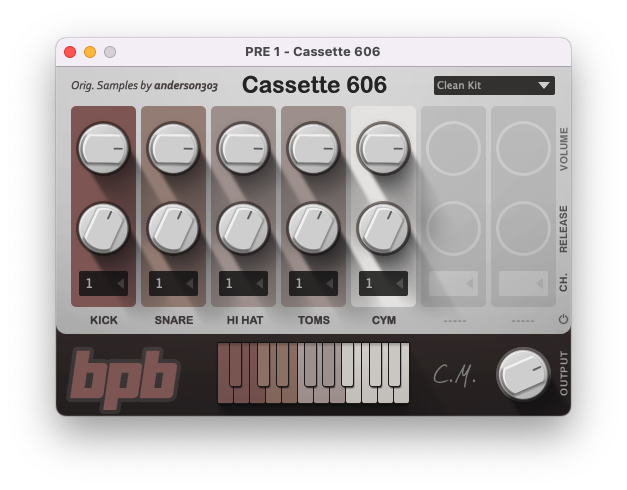Image resolution: width=627 pixels, height=490 pixels.
Task: Open the Toms channel selector
Action: click(314, 284)
